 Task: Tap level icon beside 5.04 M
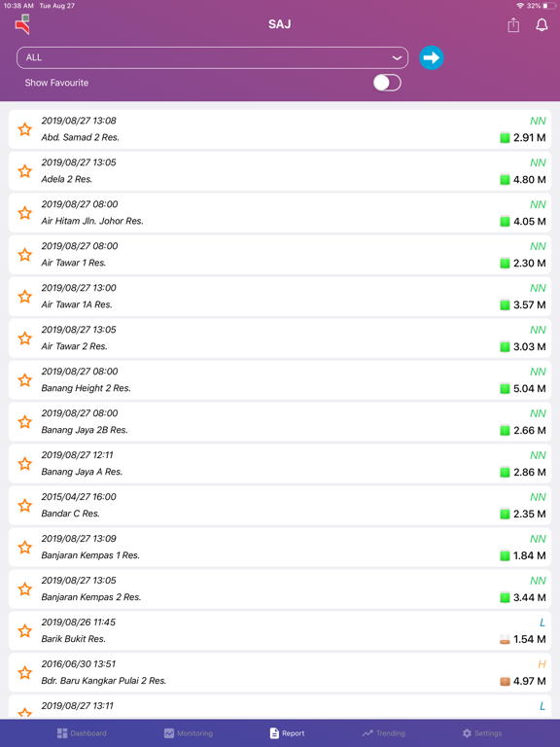coord(505,389)
